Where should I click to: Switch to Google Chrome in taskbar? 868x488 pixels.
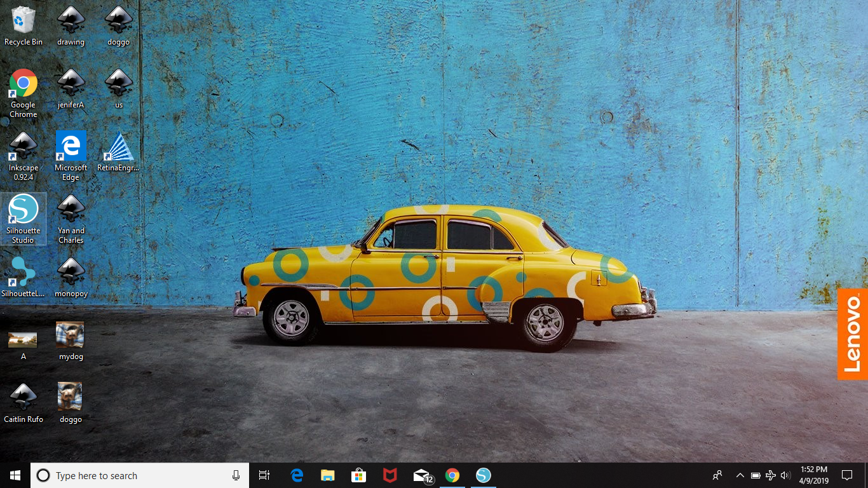[452, 475]
